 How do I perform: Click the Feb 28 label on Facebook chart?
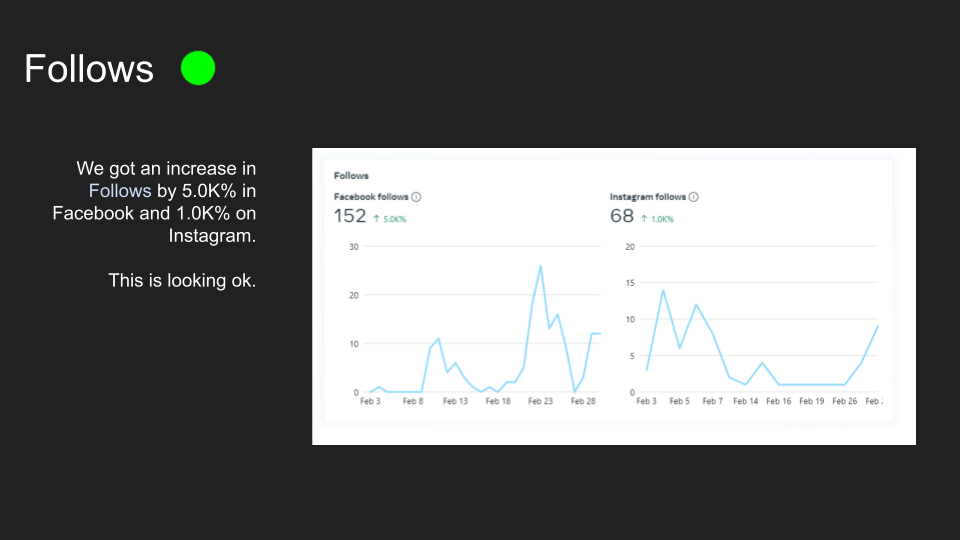point(583,401)
